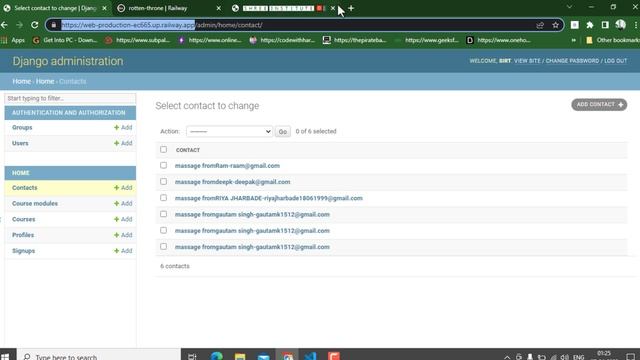This screenshot has height=360, width=640.
Task: Click the VIEW SITE link
Action: [527, 61]
